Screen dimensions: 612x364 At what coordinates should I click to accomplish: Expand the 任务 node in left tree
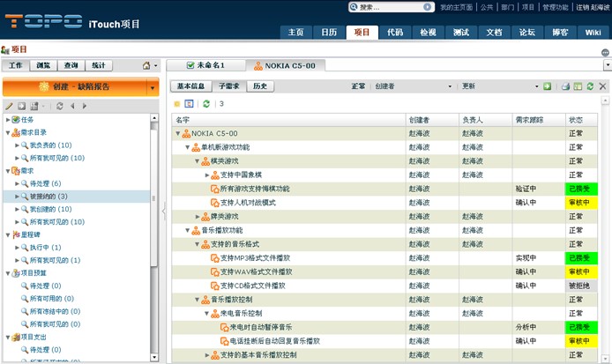pyautogui.click(x=8, y=120)
